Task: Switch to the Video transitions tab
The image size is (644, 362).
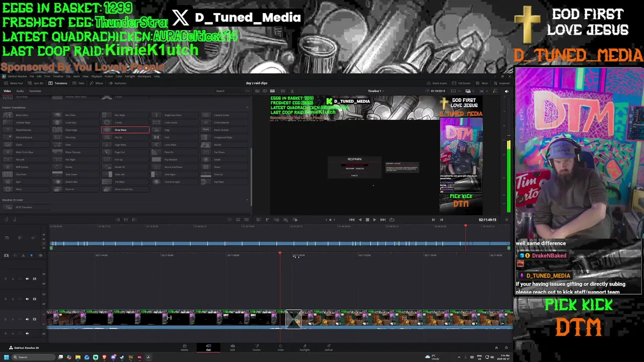Action: tap(7, 91)
